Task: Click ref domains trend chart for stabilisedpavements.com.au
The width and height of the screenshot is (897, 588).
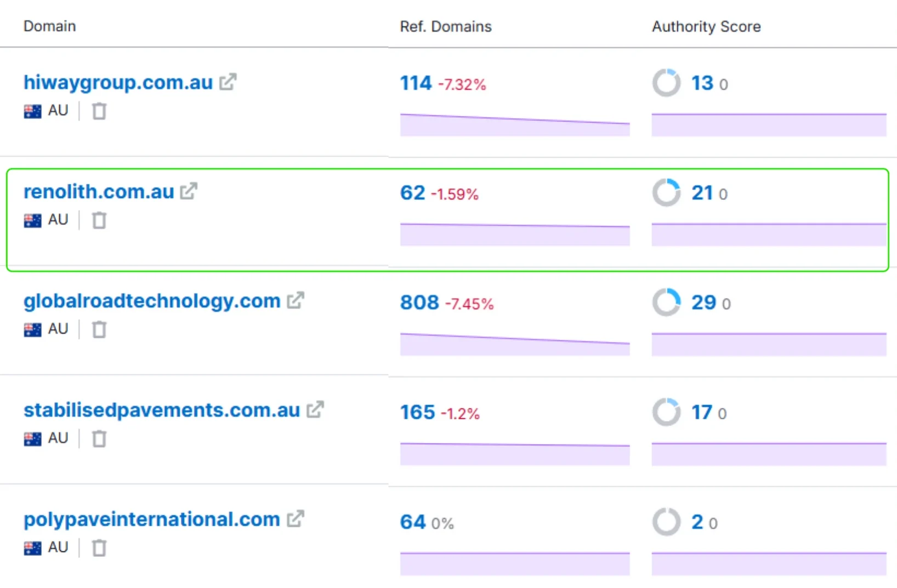Action: (515, 454)
